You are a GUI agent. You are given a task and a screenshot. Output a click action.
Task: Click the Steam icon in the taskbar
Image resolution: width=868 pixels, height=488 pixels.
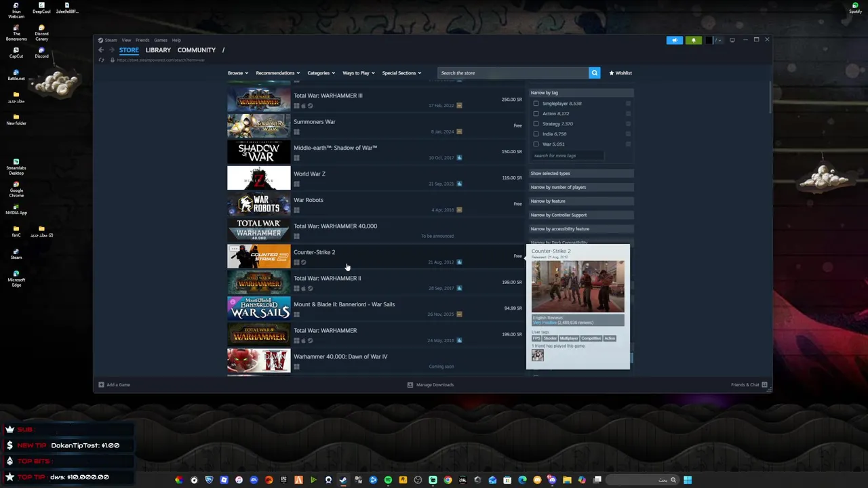(343, 480)
